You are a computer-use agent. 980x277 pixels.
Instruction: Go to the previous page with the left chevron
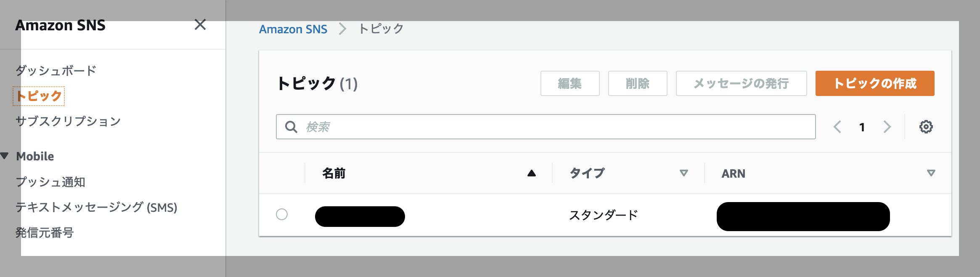pos(837,126)
